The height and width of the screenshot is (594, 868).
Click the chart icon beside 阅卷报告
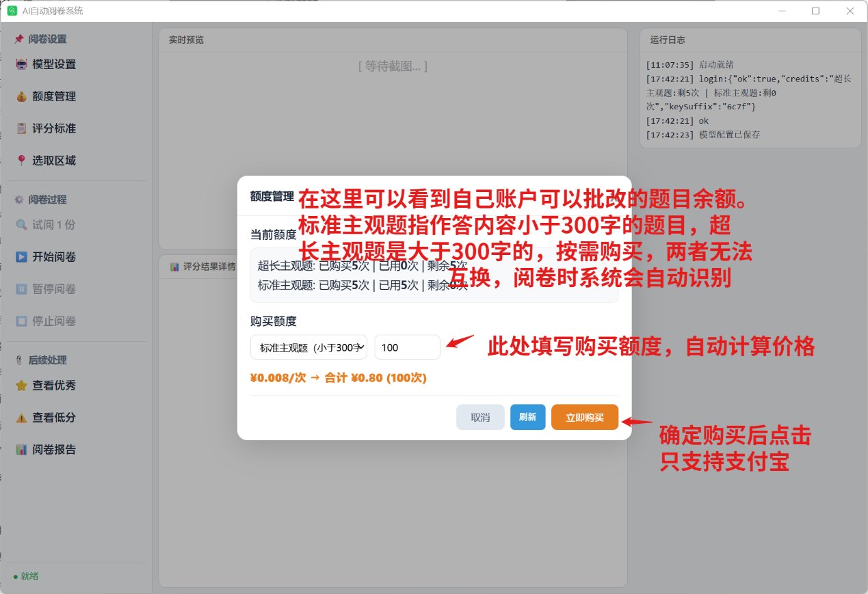21,450
